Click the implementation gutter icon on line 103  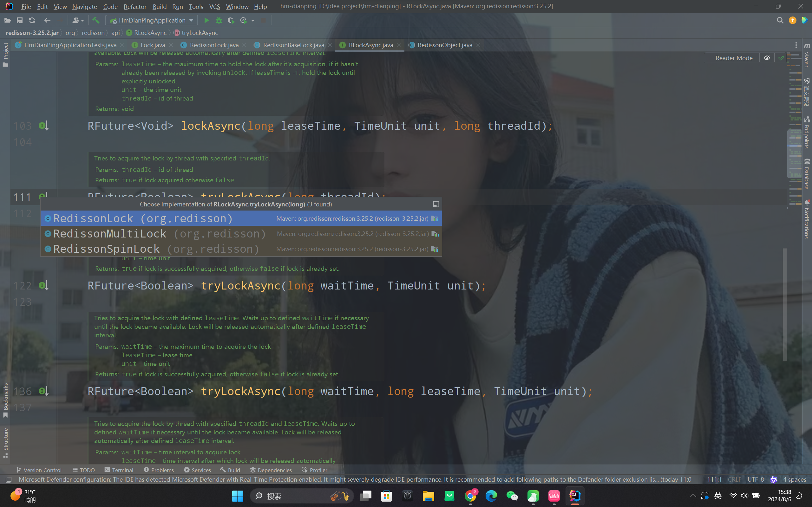[43, 126]
